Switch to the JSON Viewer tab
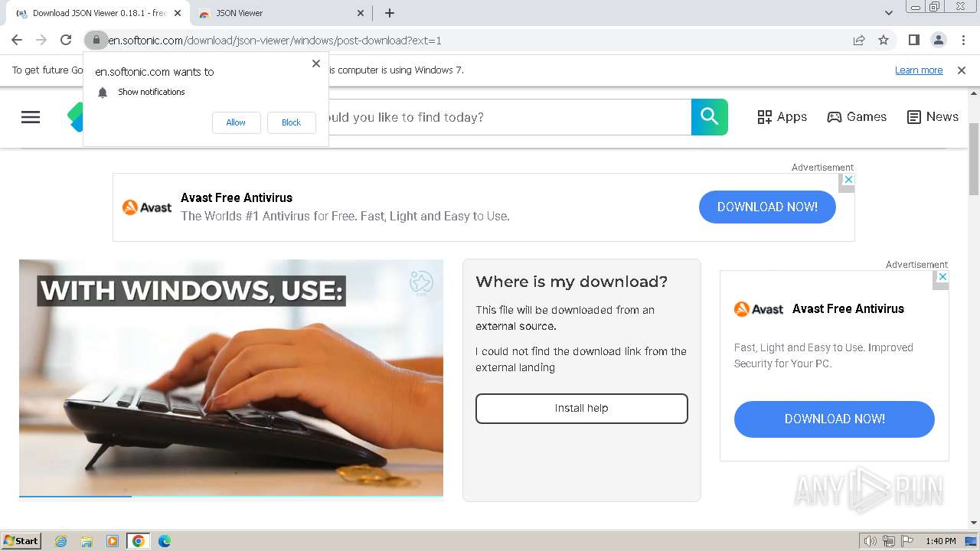980x551 pixels. coord(280,13)
